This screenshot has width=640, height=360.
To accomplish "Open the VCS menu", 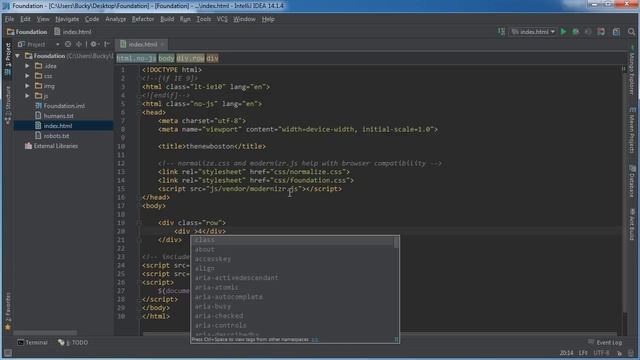I will [x=222, y=19].
